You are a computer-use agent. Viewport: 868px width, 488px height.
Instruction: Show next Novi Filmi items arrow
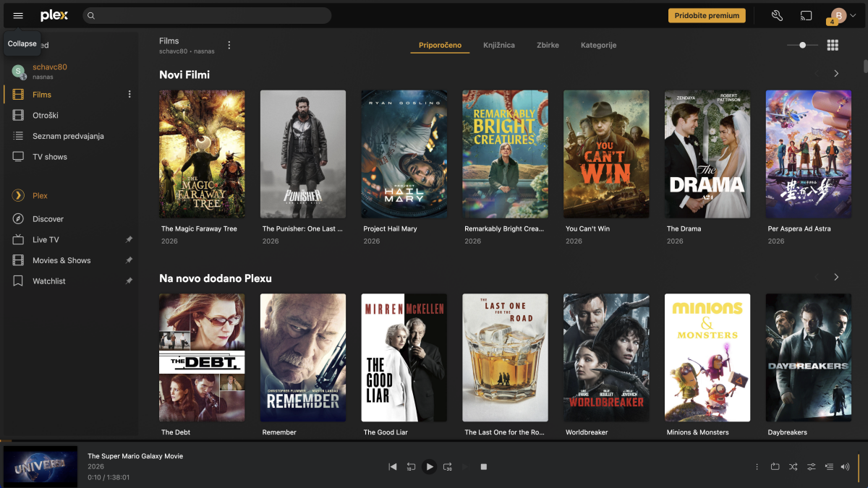[837, 74]
